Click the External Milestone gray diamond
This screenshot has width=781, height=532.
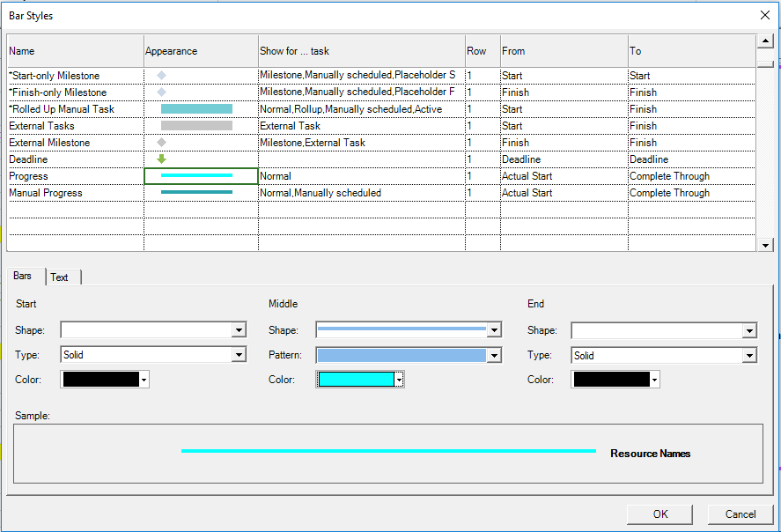[161, 143]
